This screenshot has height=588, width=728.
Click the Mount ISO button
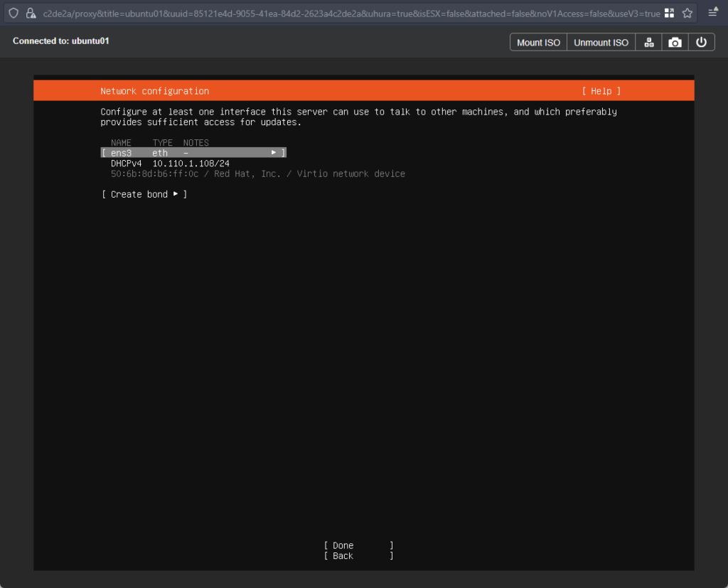pyautogui.click(x=538, y=42)
